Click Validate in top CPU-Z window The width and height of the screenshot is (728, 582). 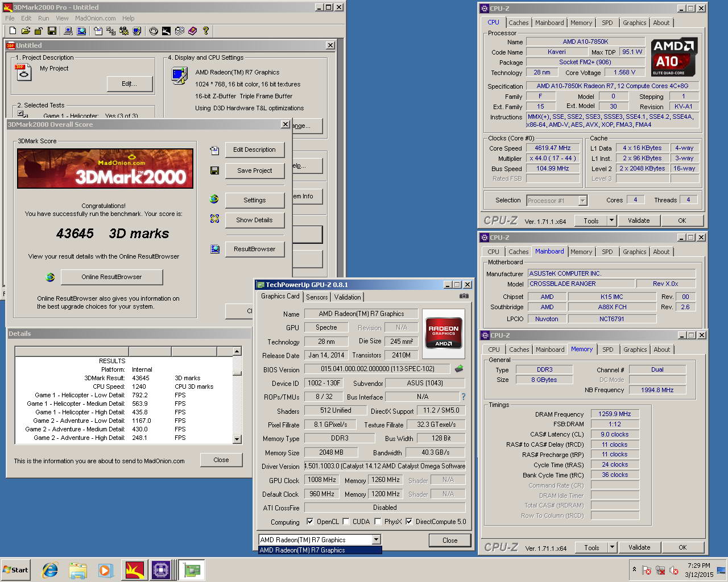pyautogui.click(x=639, y=221)
